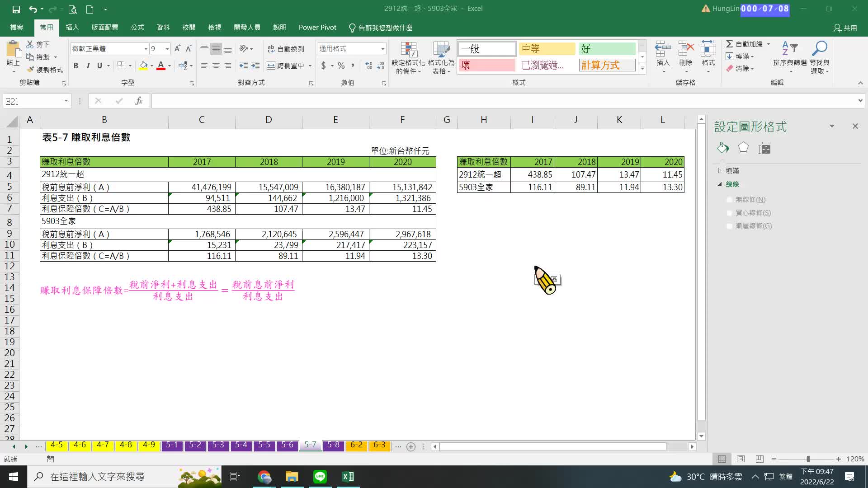Decrease font size with smaller A icon

[189, 49]
